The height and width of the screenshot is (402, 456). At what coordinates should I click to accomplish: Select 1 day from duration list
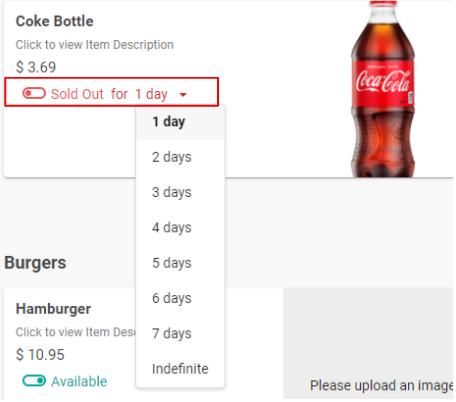coord(180,122)
